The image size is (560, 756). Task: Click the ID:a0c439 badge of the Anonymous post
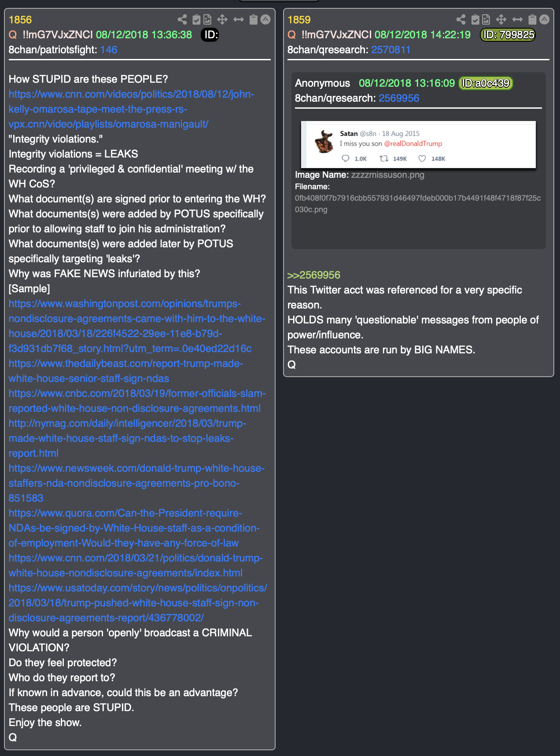[x=486, y=83]
